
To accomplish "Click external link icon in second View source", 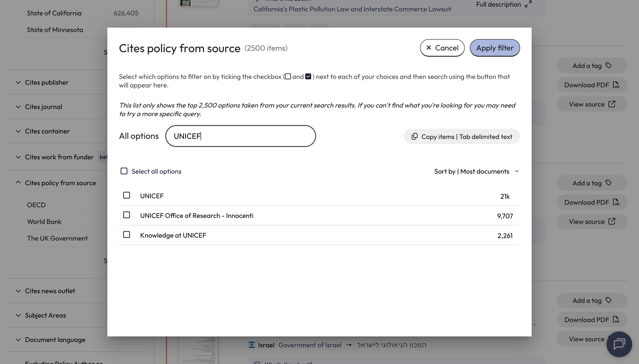I will point(612,221).
